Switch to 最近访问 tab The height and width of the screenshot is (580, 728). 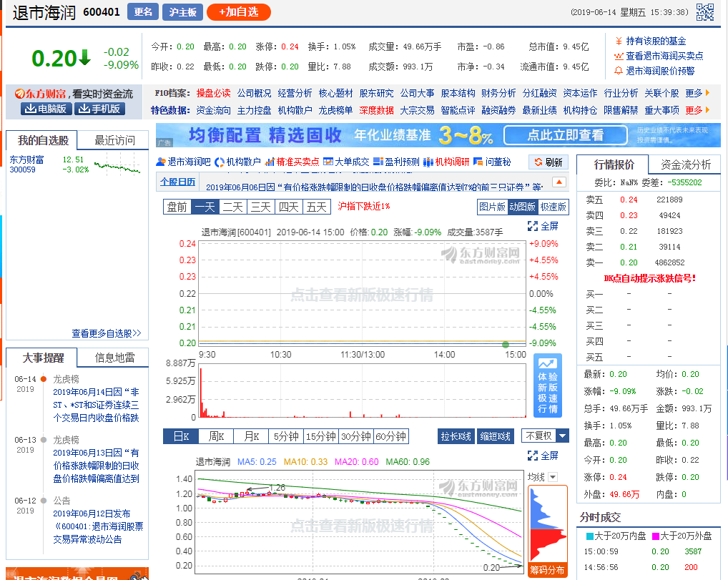114,140
